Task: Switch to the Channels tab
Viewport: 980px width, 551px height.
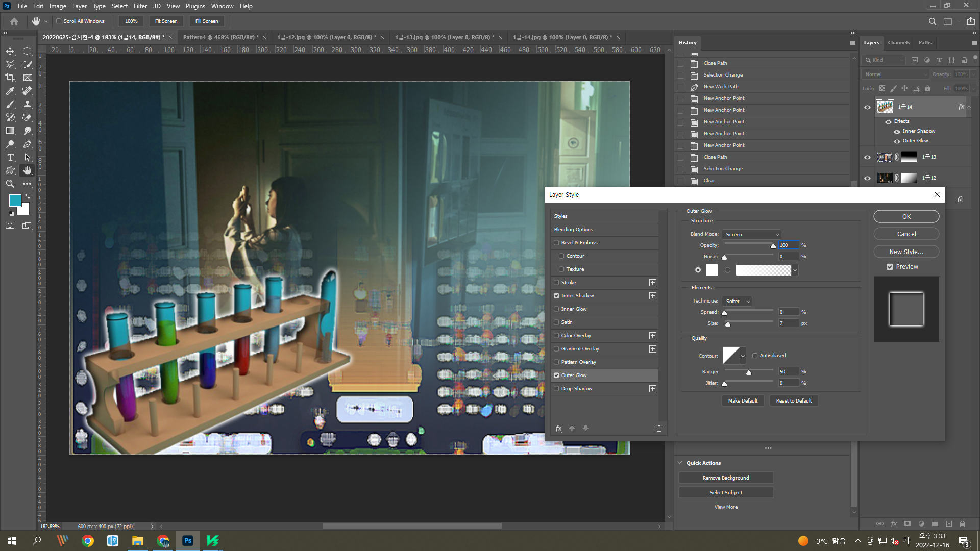Action: point(898,43)
